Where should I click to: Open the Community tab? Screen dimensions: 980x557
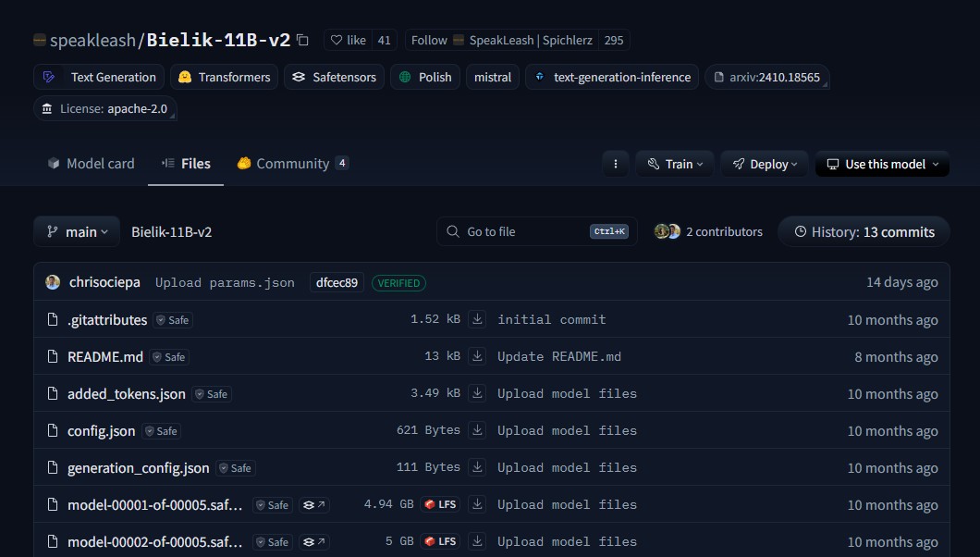[291, 163]
